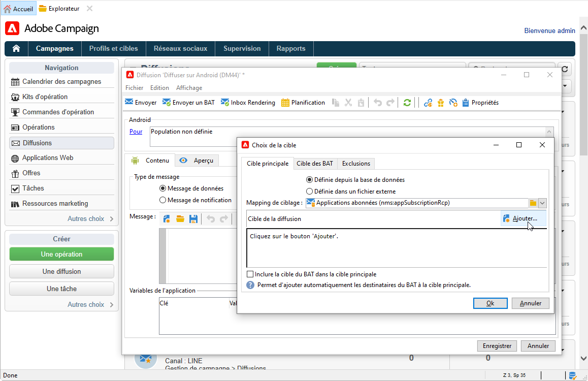588x381 pixels.
Task: Open Rapports in main navigation
Action: (291, 48)
